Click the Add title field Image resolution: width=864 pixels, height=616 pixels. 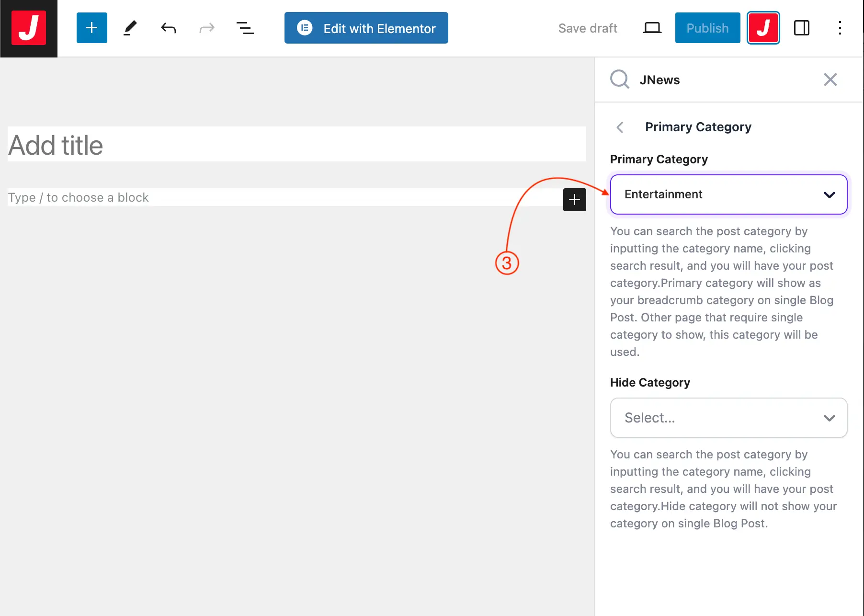(x=296, y=145)
